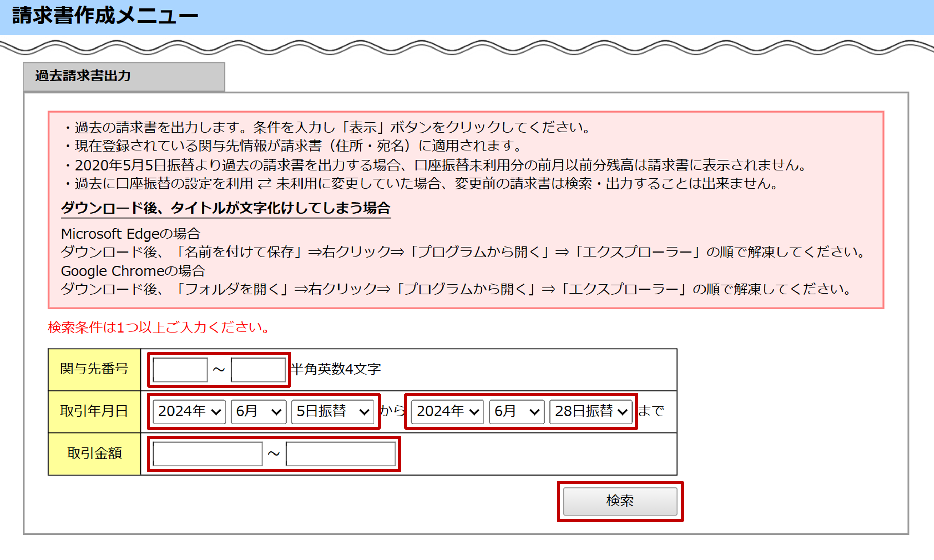Click the Google Chromeの場合 instruction text
This screenshot has width=934, height=560.
[x=133, y=271]
